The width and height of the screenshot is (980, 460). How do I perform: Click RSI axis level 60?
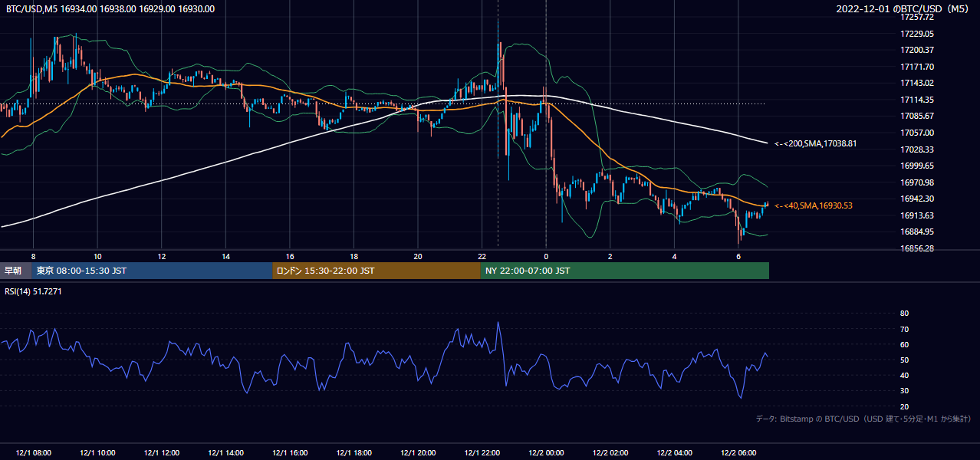tap(904, 344)
